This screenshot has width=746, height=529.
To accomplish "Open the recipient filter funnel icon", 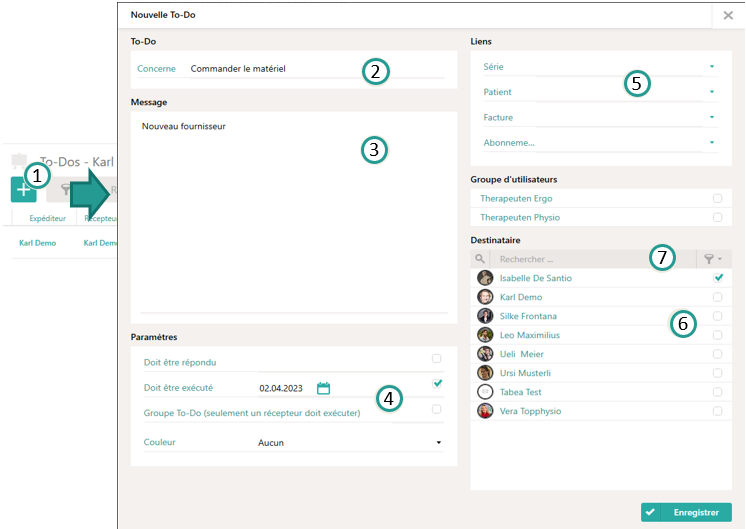I will (x=713, y=259).
